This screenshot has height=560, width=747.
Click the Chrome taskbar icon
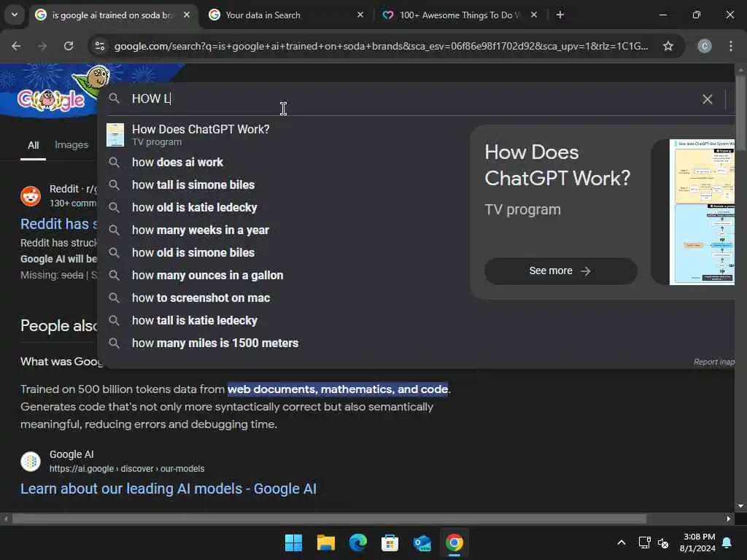(454, 542)
